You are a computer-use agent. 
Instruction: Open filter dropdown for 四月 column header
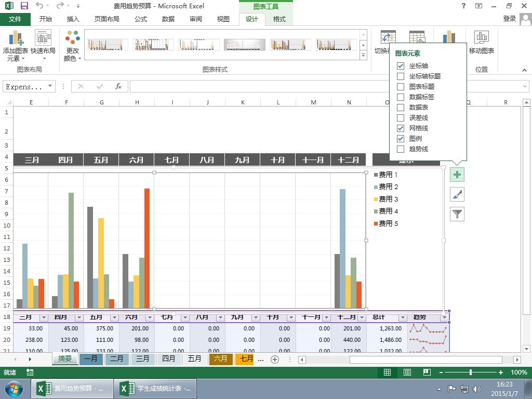[x=79, y=317]
